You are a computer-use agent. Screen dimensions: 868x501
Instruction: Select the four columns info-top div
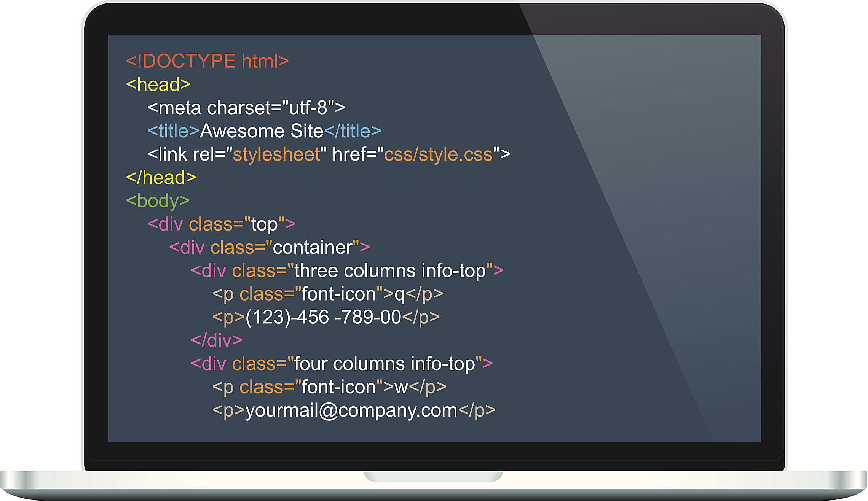(x=341, y=364)
